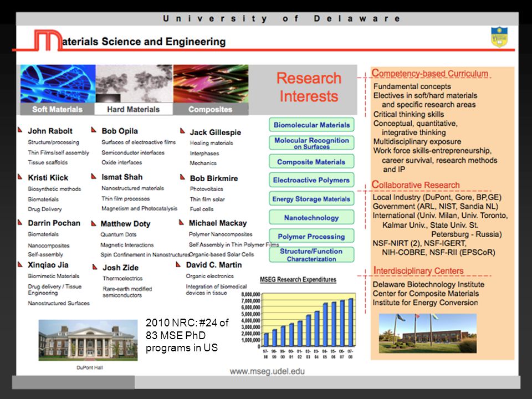
Task: Click the name David C. Martin
Action: tap(214, 265)
